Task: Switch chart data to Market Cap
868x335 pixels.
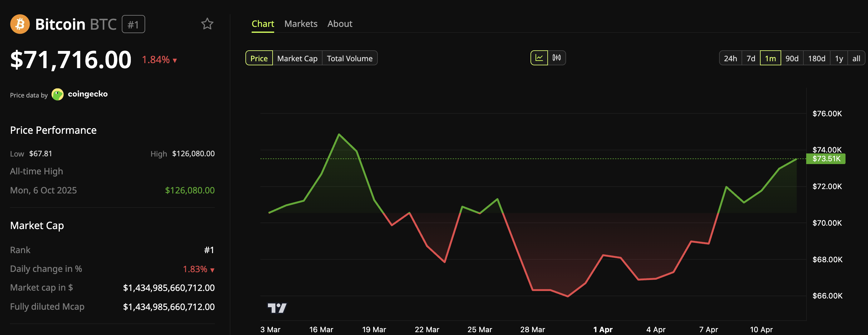Action: [297, 58]
